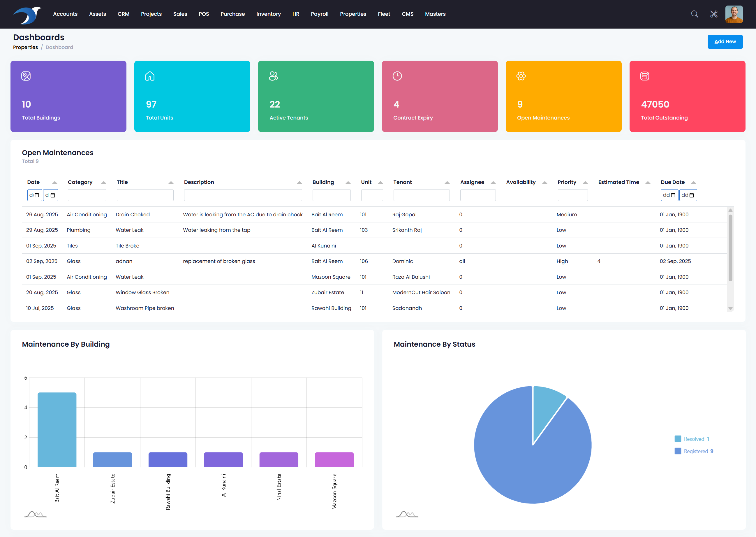Go to Properties via the breadcrumb link

click(25, 47)
